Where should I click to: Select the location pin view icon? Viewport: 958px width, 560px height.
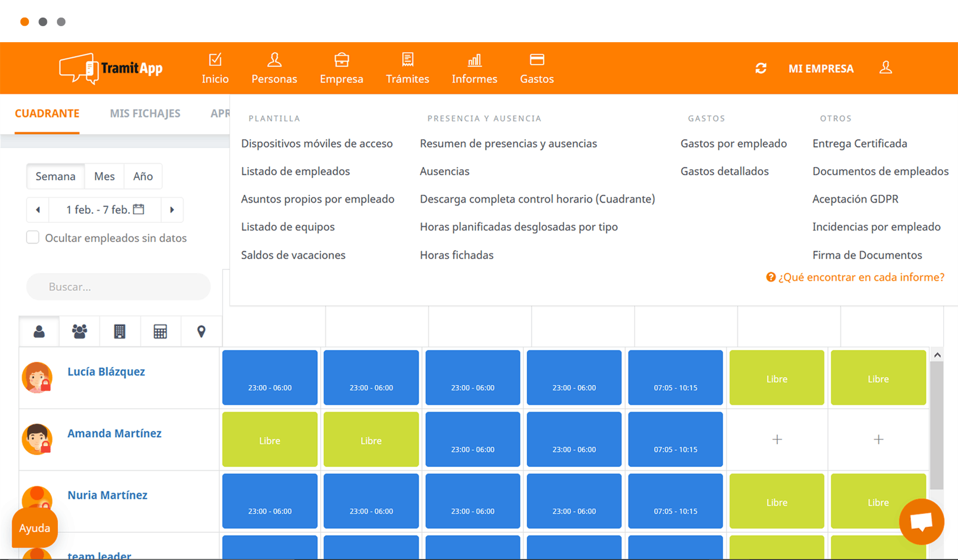tap(201, 332)
